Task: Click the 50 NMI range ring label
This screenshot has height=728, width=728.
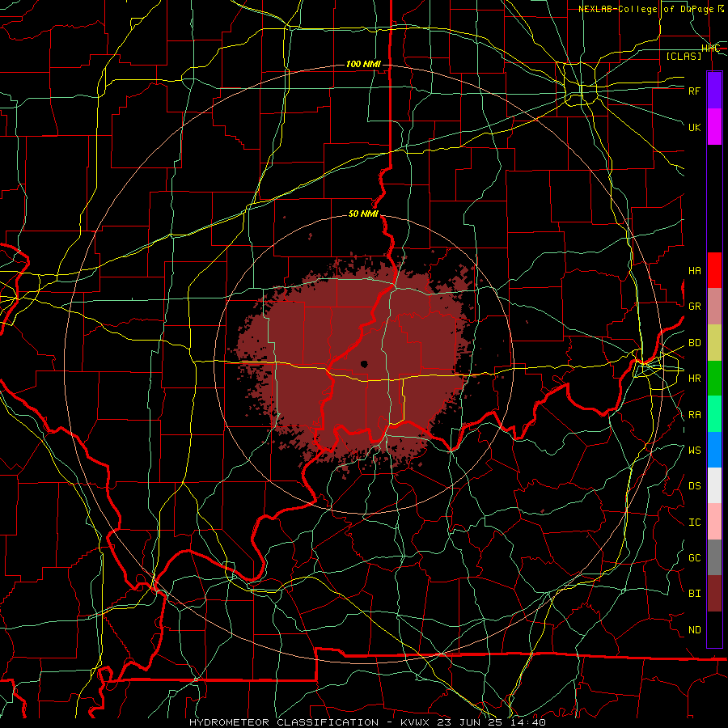Action: pos(363,214)
